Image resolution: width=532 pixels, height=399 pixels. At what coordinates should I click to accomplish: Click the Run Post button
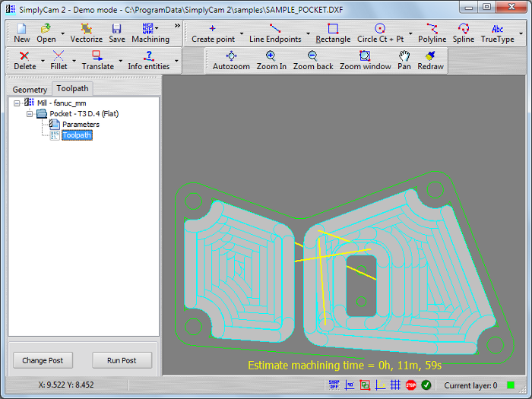(x=122, y=360)
